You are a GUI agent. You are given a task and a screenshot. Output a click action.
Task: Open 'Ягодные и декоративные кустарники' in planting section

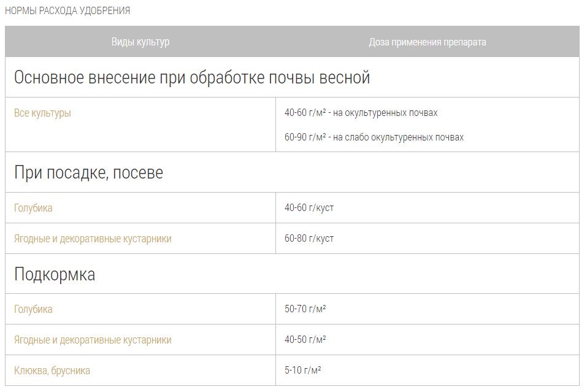tap(93, 239)
